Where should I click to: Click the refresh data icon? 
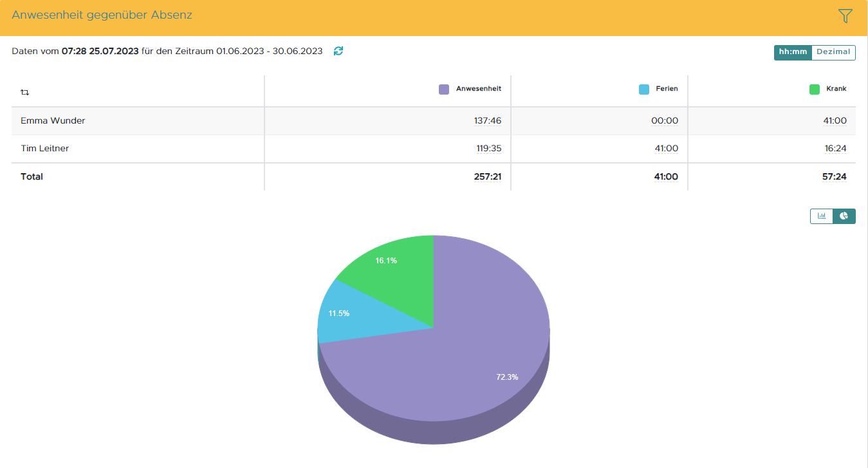338,51
